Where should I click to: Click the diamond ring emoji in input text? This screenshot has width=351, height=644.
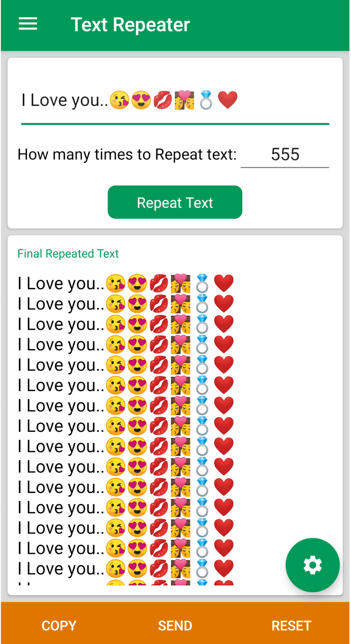[206, 100]
